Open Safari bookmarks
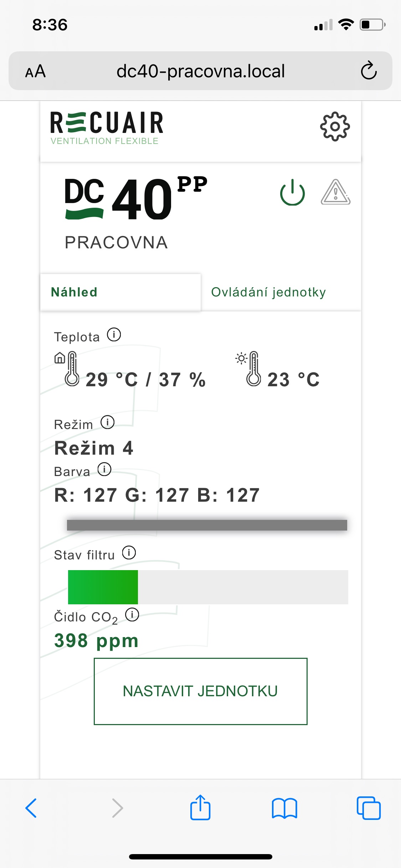Screen dimensions: 401x868 284,808
